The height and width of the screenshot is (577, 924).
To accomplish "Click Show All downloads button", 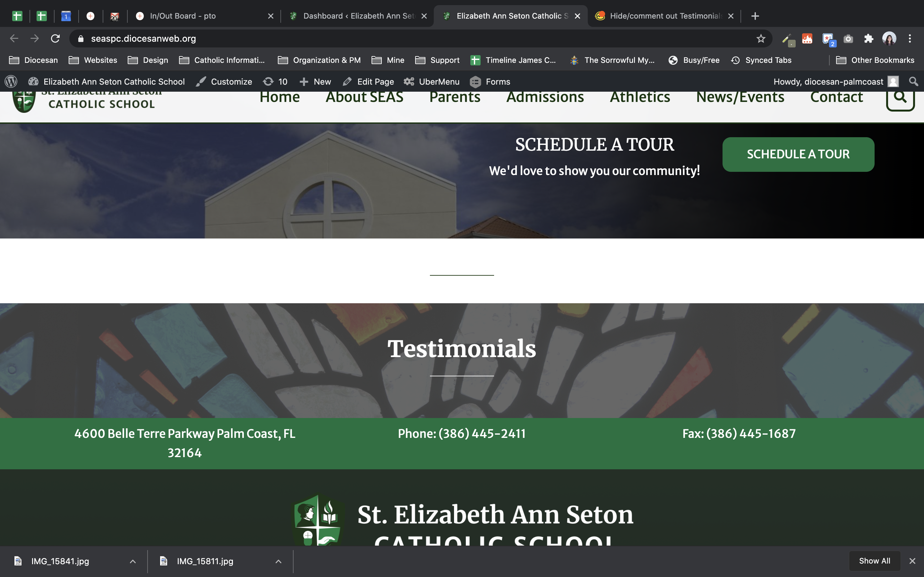I will coord(874,561).
